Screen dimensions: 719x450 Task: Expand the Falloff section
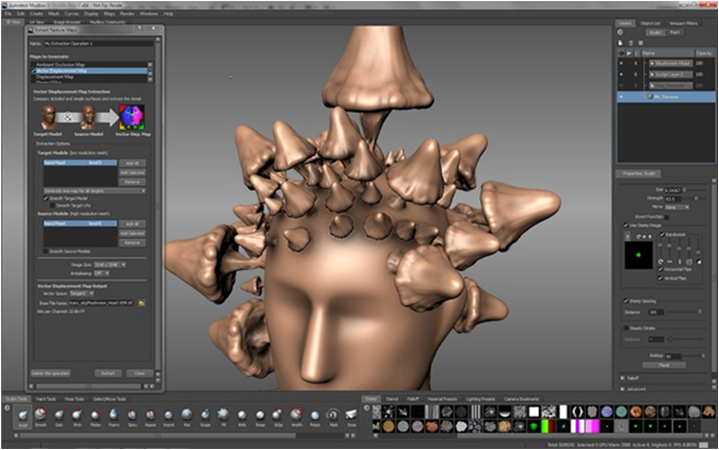[x=623, y=378]
